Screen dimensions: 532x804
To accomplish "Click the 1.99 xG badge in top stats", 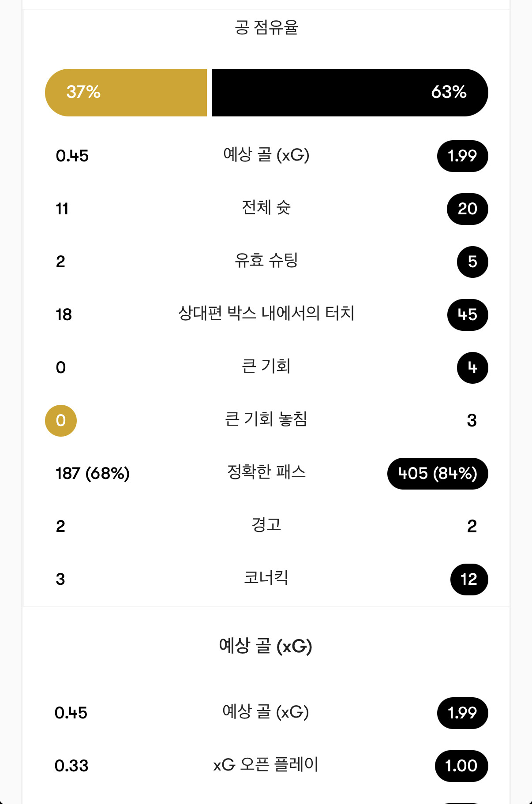I will (x=462, y=156).
